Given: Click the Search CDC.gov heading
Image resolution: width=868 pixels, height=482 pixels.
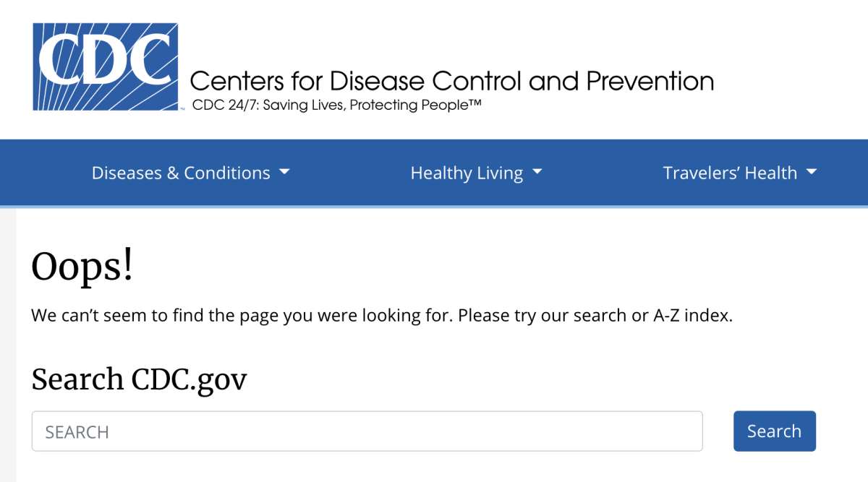Looking at the screenshot, I should [x=139, y=379].
